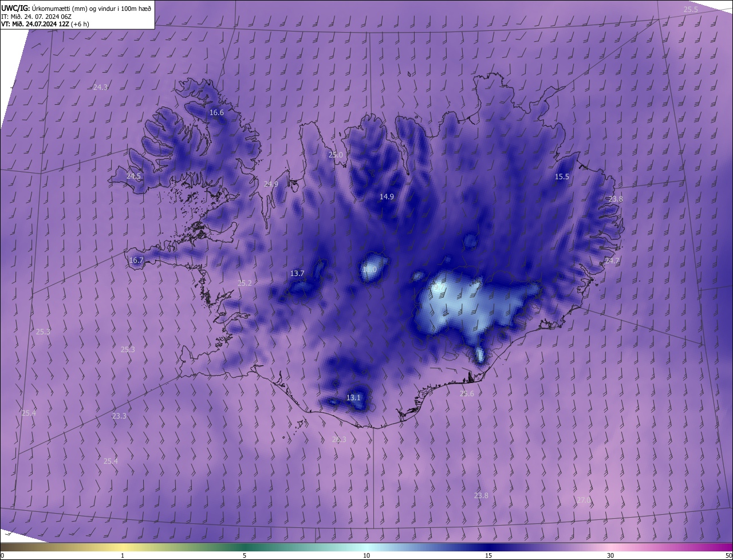Click the 26.3 value label
The width and height of the screenshot is (733, 560).
(x=339, y=439)
